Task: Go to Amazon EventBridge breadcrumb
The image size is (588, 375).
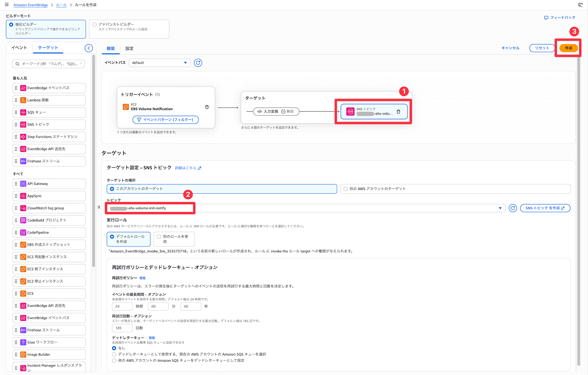Action: click(31, 5)
